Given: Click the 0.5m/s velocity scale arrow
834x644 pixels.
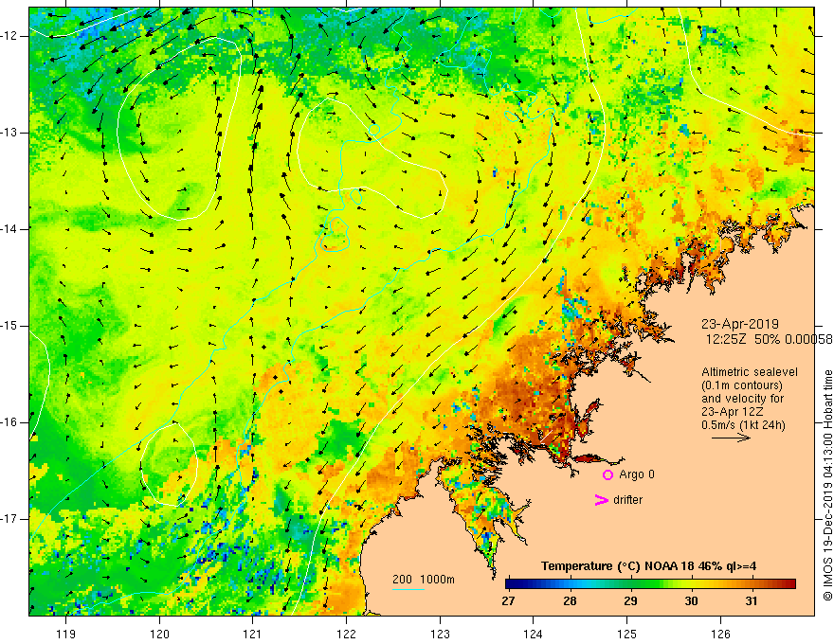Looking at the screenshot, I should click(731, 438).
